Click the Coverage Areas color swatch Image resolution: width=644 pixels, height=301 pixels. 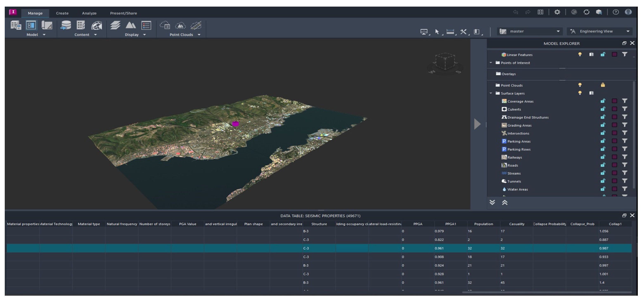point(614,101)
